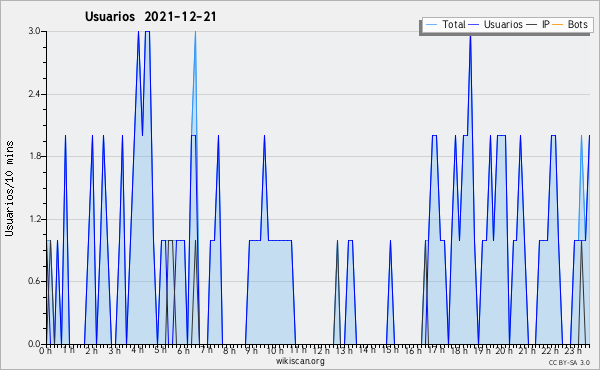
Task: Click the '19 h' x-axis label
Action: pos(483,350)
